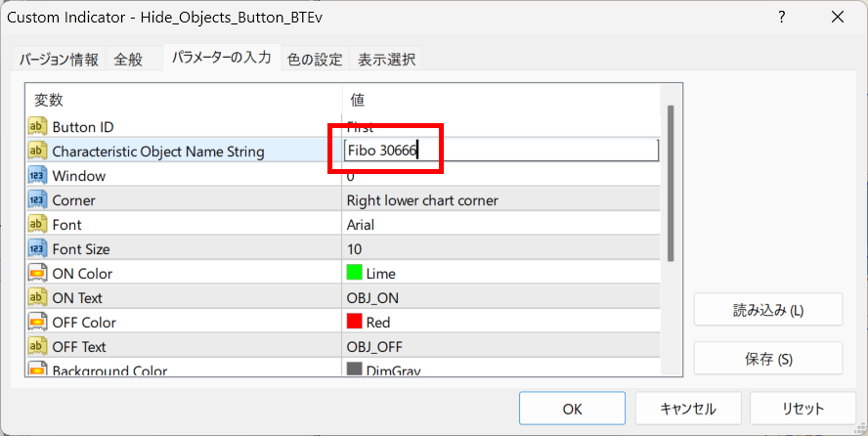The image size is (868, 436).
Task: Click the 読み込み (L) button
Action: [768, 310]
